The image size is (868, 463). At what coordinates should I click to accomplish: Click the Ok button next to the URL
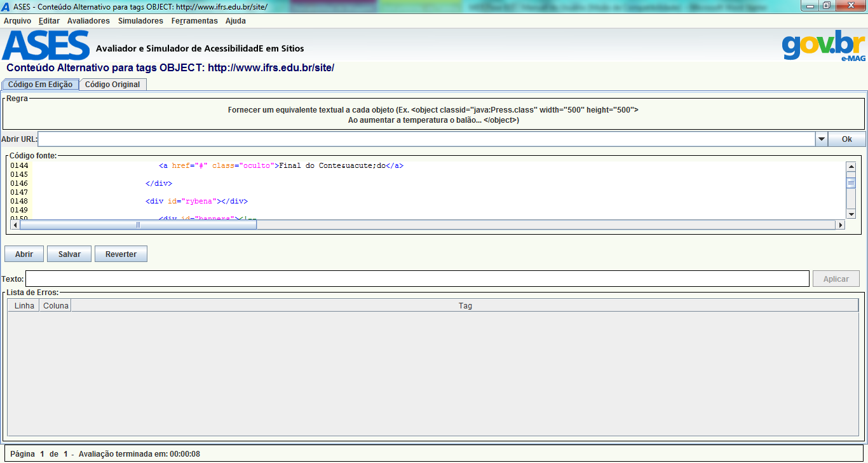(847, 139)
